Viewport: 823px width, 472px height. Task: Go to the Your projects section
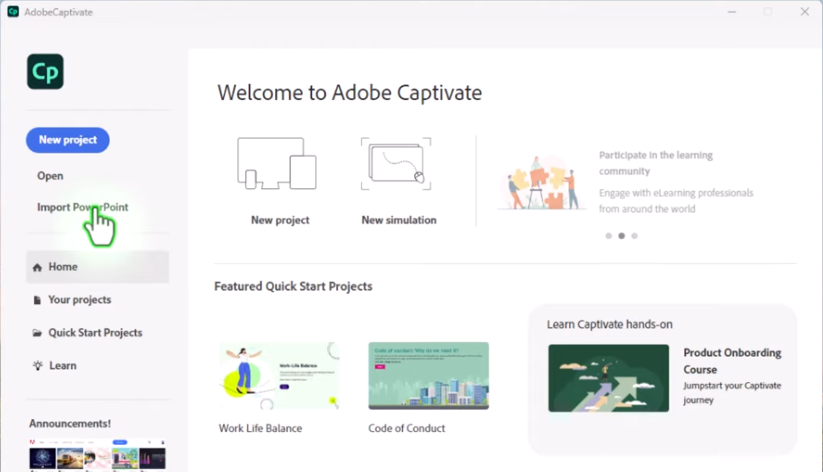[x=79, y=300]
